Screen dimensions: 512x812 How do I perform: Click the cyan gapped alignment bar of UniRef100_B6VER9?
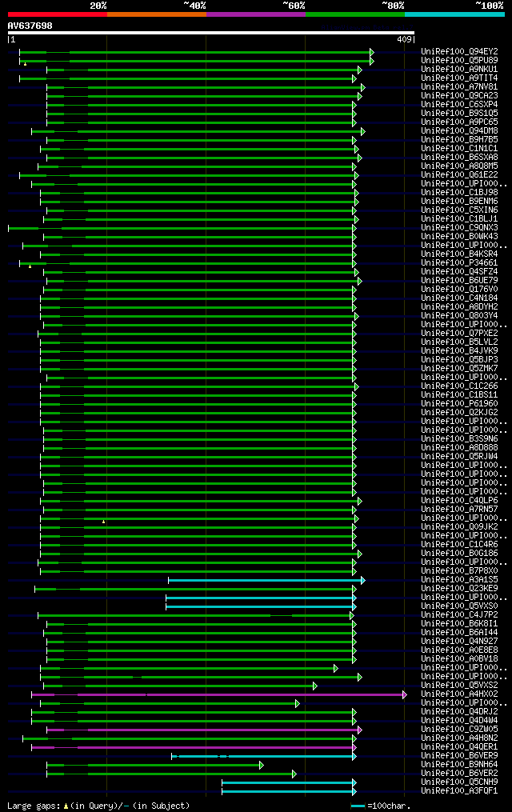(x=262, y=757)
